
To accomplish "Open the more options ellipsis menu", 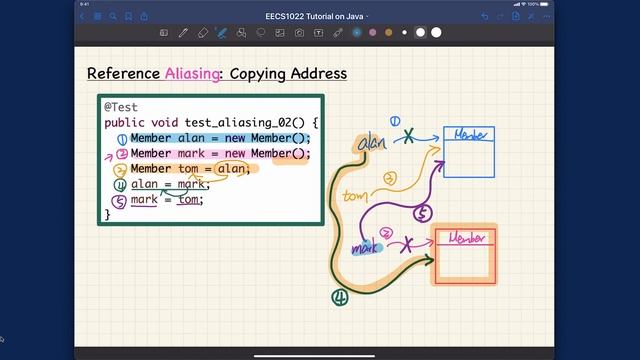I will (x=547, y=16).
